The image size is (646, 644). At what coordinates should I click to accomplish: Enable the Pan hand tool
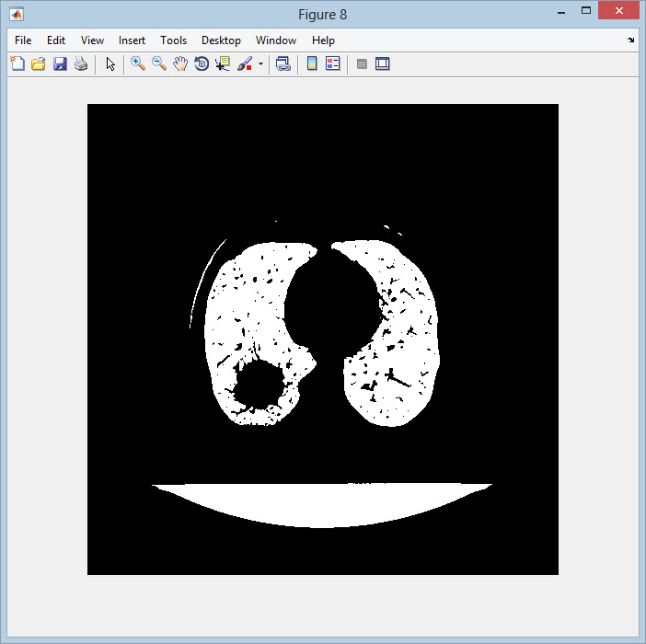click(180, 63)
